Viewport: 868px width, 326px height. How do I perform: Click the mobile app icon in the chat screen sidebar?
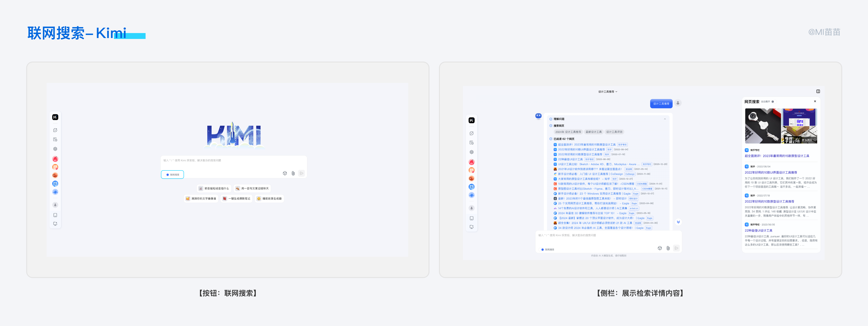[x=471, y=218]
